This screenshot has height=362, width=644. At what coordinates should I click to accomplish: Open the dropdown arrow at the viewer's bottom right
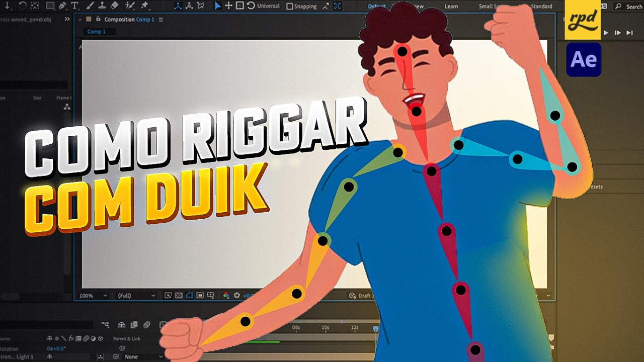548,296
